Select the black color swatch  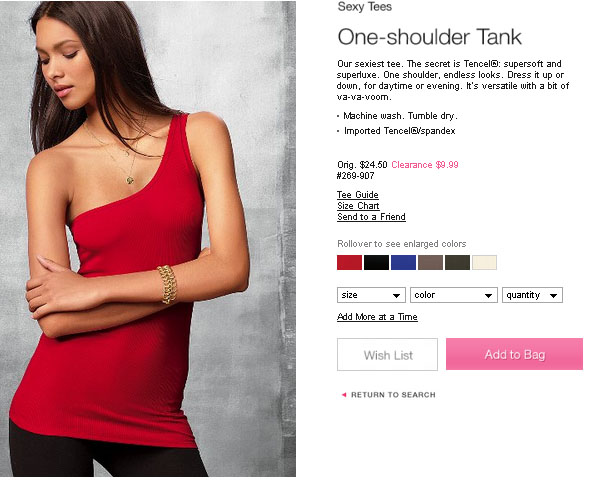click(376, 263)
